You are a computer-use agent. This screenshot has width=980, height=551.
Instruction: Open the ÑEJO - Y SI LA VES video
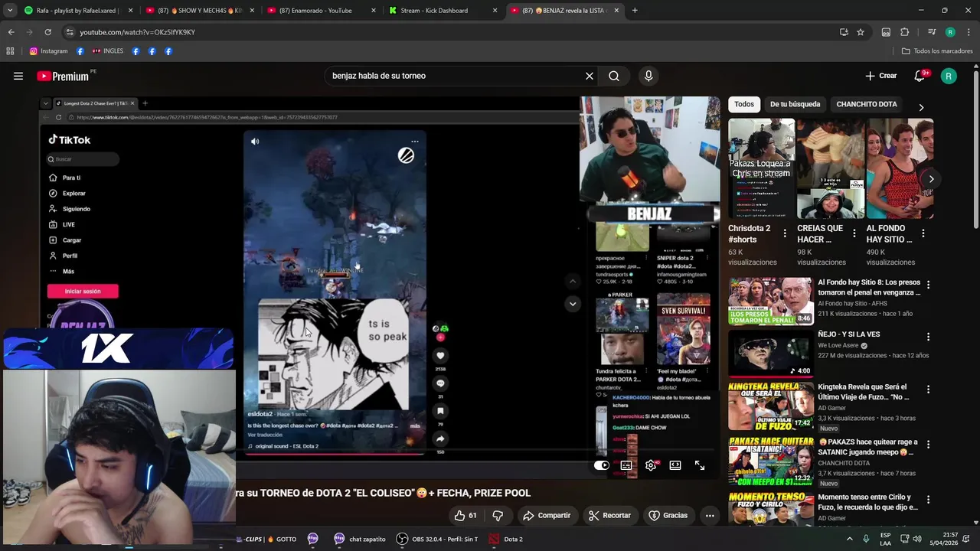point(771,354)
